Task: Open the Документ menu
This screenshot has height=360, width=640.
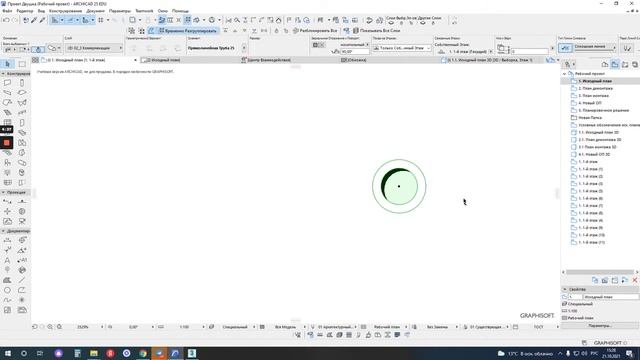Action: tap(96, 11)
